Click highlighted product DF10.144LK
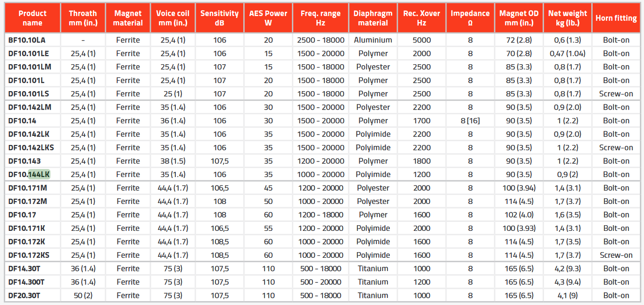644x305 pixels. tap(29, 174)
